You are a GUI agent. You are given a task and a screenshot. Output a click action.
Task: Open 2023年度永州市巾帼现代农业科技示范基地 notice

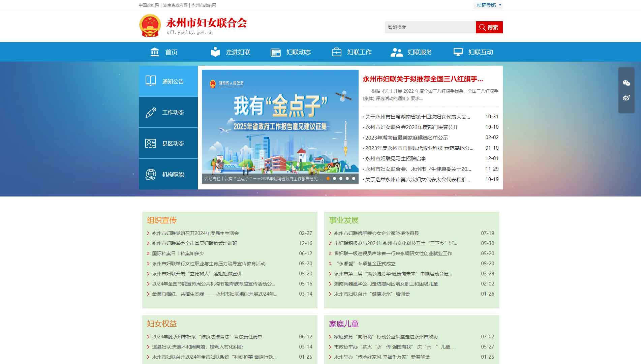tap(419, 148)
